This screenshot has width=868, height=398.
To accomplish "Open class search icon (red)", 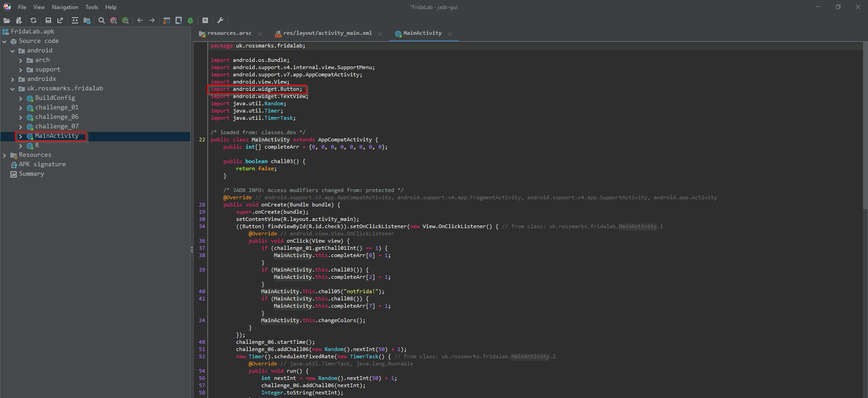I will point(113,20).
